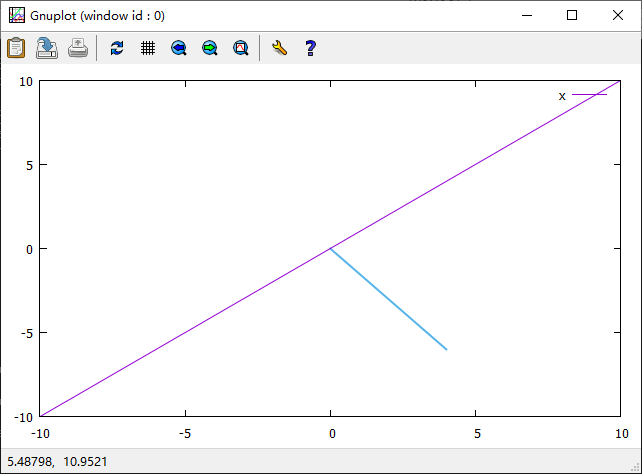Copy the plot to clipboard
The height and width of the screenshot is (474, 642).
pos(16,48)
